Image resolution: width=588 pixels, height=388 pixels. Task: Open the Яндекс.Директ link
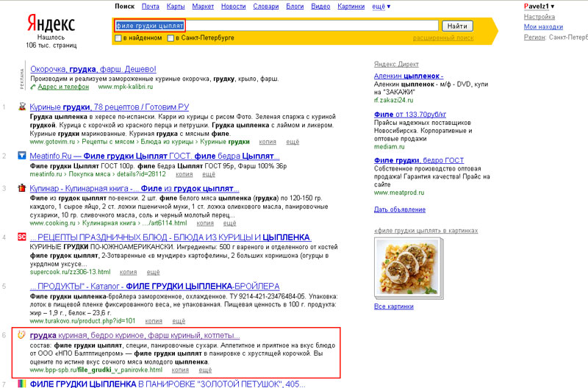pyautogui.click(x=396, y=65)
